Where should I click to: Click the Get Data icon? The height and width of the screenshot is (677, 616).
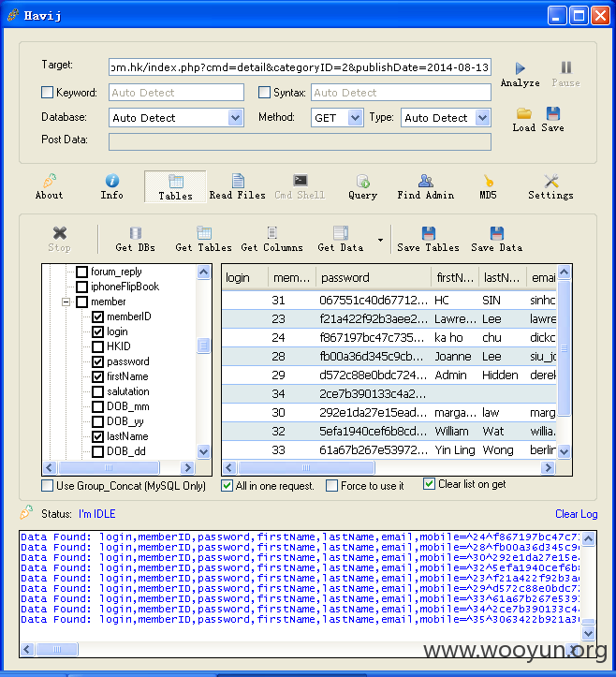click(x=341, y=233)
